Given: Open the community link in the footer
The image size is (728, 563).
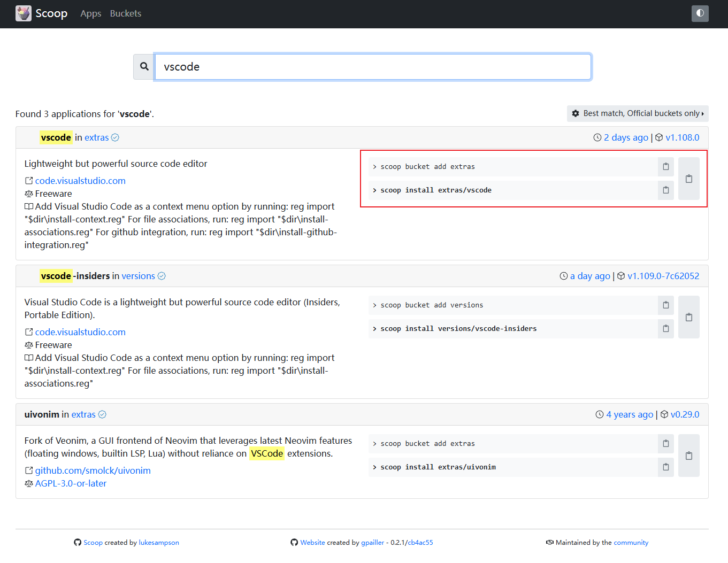Looking at the screenshot, I should tap(631, 543).
